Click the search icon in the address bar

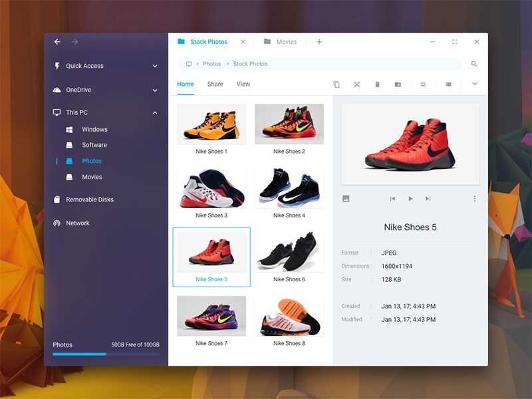pyautogui.click(x=473, y=64)
